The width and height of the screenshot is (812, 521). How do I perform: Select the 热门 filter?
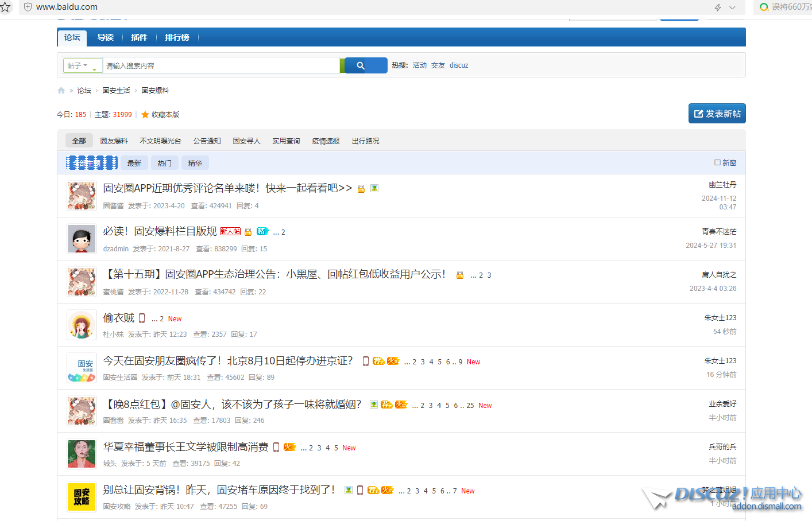pos(164,164)
